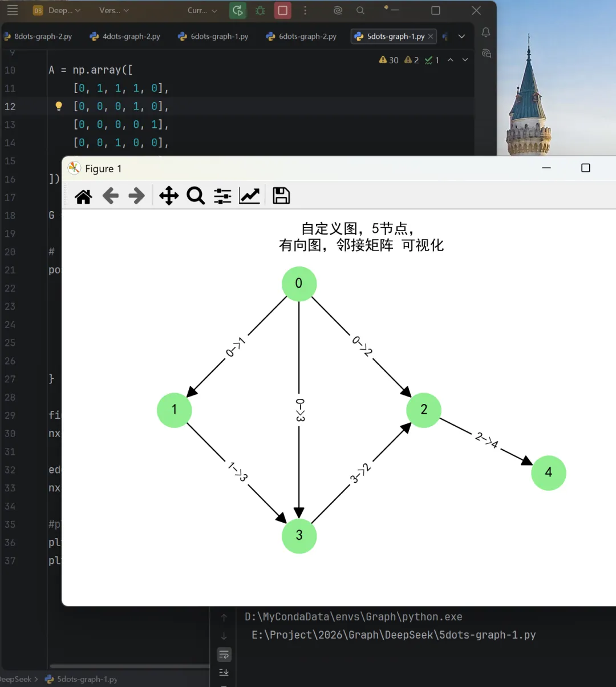Toggle Scroll to End in Run console

click(x=224, y=672)
